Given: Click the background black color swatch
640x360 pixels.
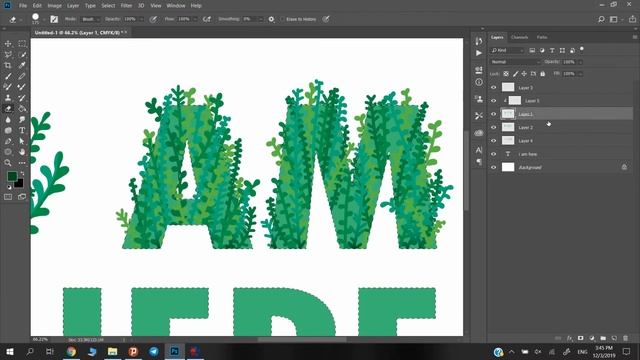Looking at the screenshot, I should tap(20, 184).
